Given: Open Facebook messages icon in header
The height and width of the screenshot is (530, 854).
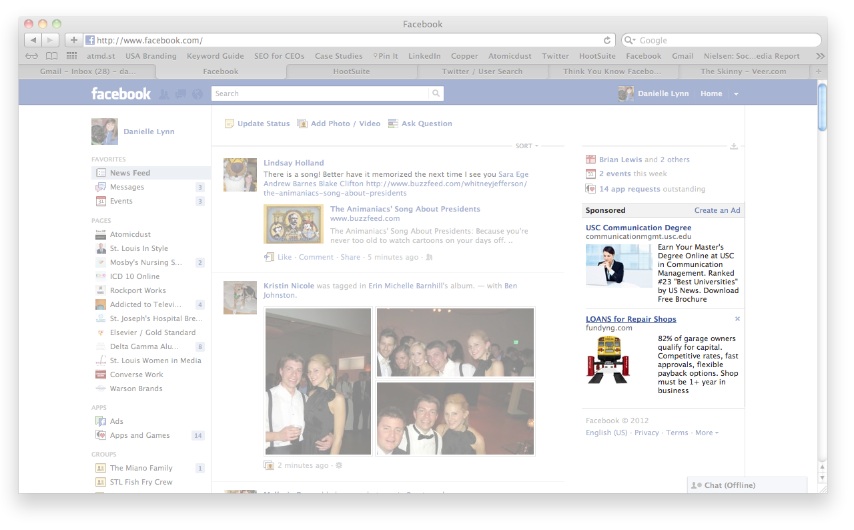Looking at the screenshot, I should [180, 94].
